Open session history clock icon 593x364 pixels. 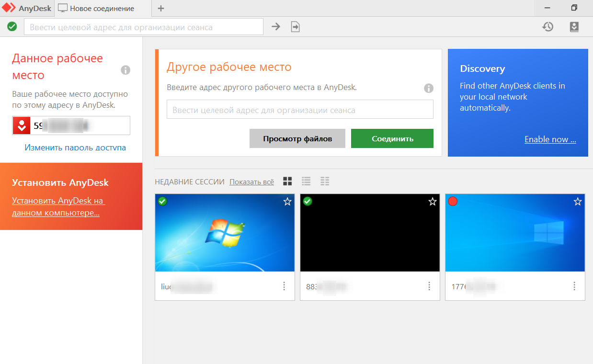pos(548,27)
